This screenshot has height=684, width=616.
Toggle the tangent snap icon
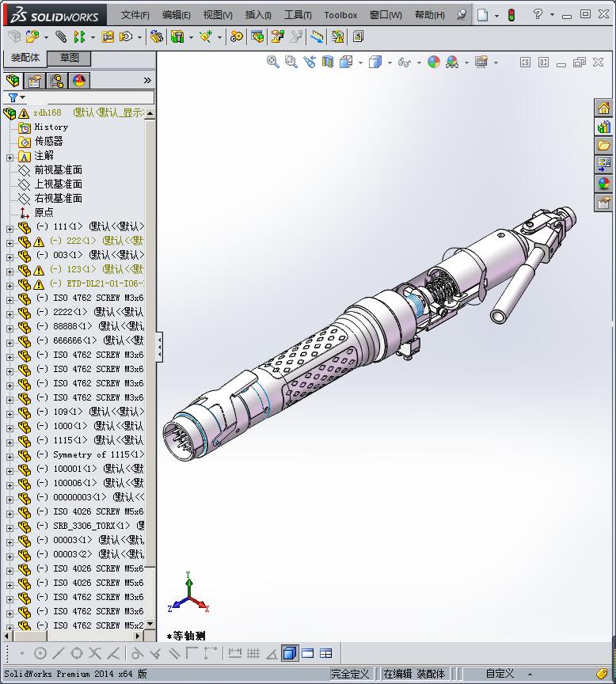pos(137,653)
